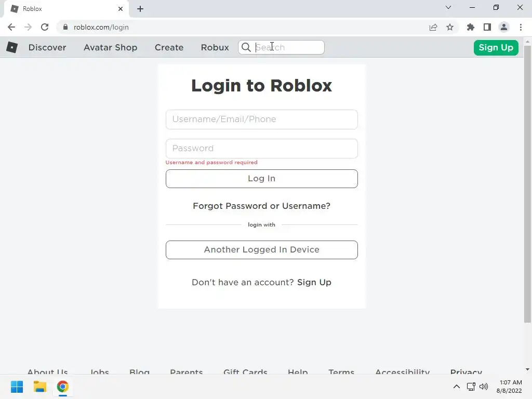Image resolution: width=532 pixels, height=399 pixels.
Task: Click green Sign Up button
Action: [496, 47]
